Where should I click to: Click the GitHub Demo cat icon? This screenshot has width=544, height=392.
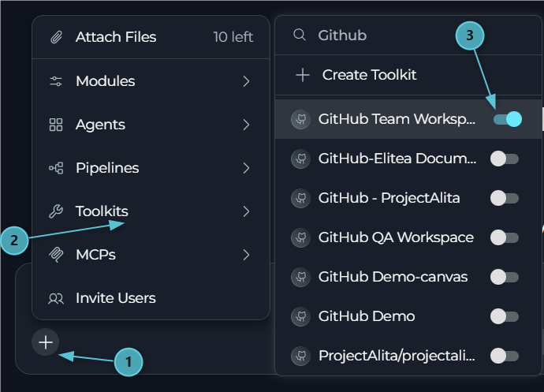tap(300, 316)
